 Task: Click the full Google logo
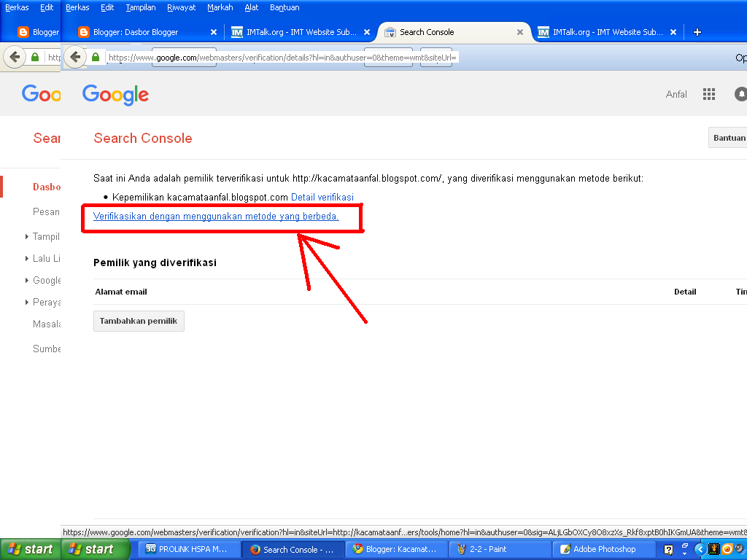(x=115, y=95)
